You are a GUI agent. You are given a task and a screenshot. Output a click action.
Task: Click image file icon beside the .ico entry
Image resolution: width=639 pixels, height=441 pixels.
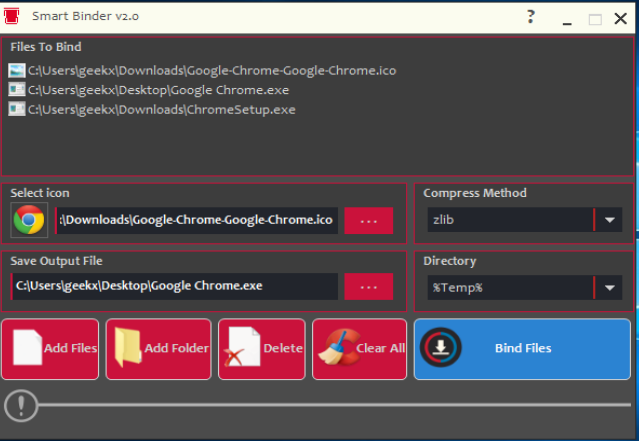click(x=17, y=71)
